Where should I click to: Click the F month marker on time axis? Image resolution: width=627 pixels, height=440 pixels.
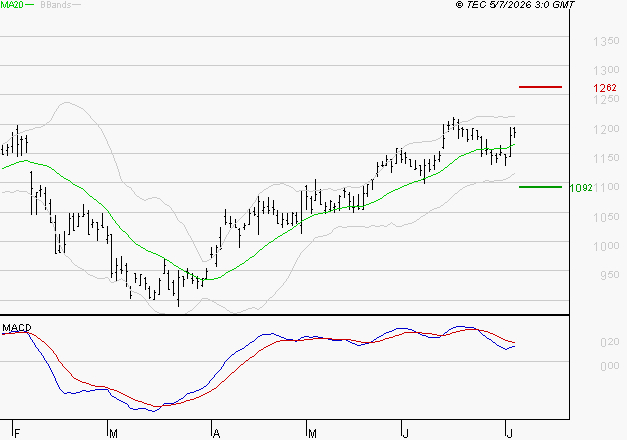(x=17, y=434)
